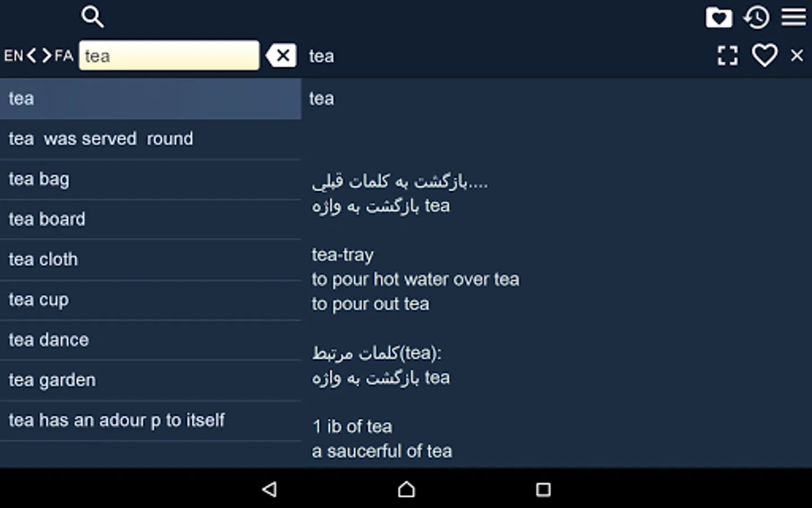Click the tea search input field
812x508 pixels.
pyautogui.click(x=169, y=55)
